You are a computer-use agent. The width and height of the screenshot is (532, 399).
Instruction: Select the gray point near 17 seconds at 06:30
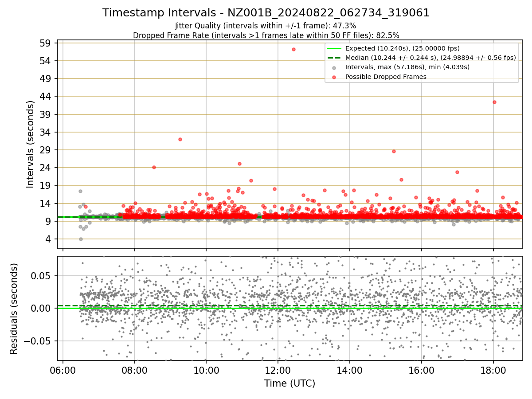(x=80, y=191)
